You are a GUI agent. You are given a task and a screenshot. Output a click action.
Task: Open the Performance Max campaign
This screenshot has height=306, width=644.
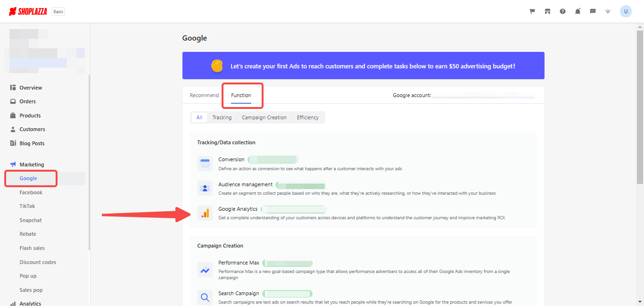click(239, 263)
